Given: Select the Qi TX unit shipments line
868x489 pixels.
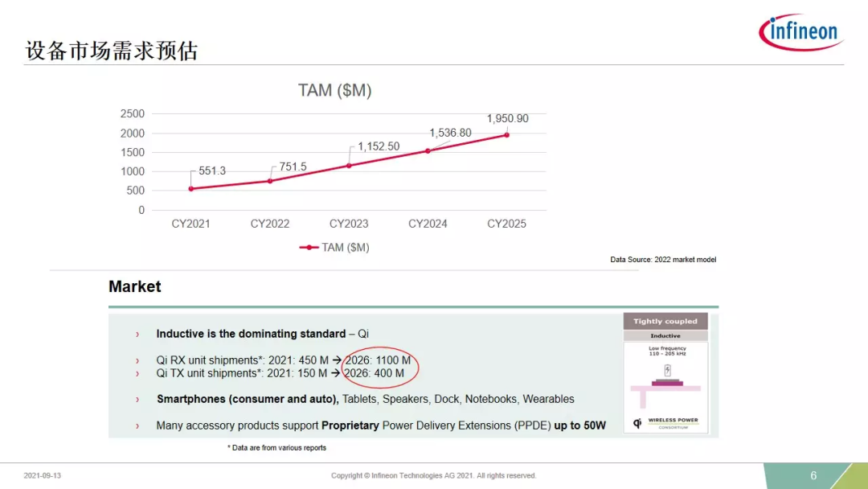Looking at the screenshot, I should coord(280,373).
